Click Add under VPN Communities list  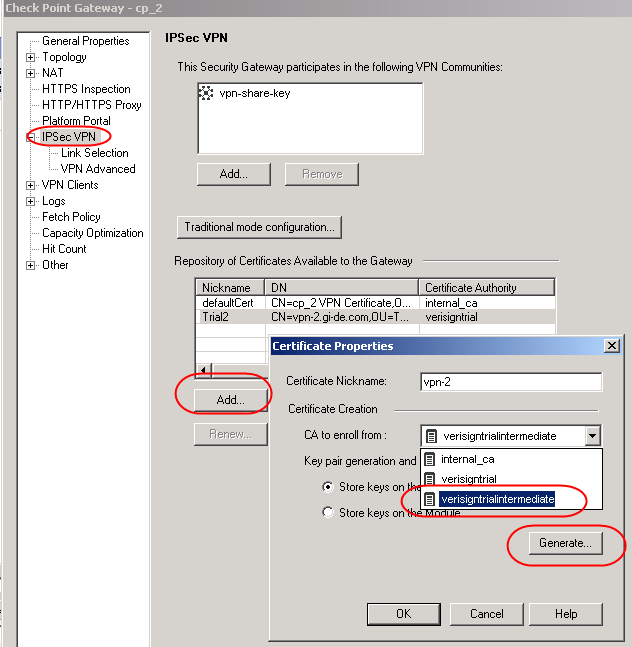[x=233, y=174]
